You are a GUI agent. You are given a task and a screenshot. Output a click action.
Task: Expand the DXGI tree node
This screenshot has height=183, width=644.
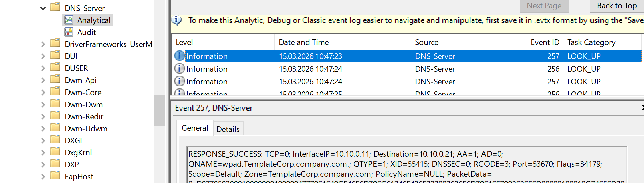click(x=43, y=141)
